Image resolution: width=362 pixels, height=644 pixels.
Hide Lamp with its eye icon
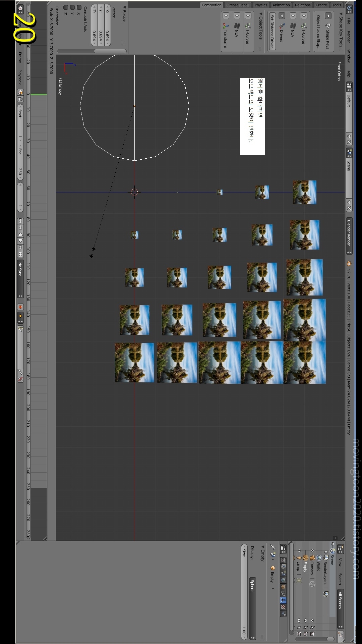[x=299, y=620]
